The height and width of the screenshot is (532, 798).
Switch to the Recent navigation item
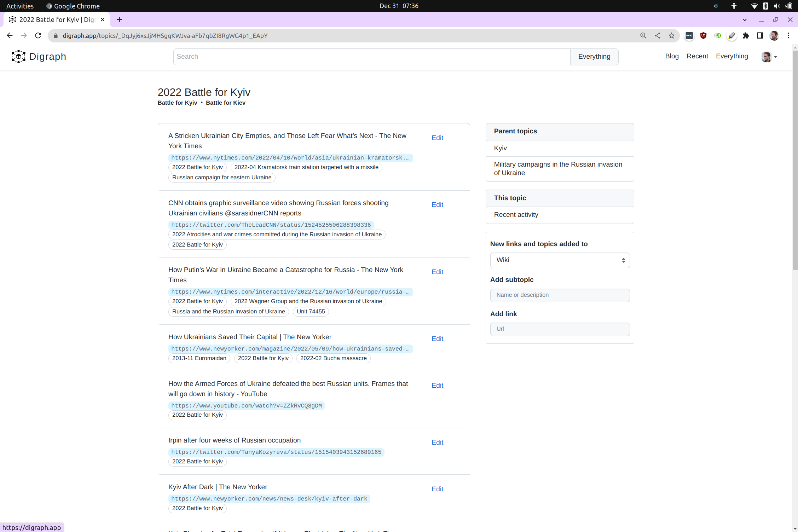click(x=697, y=56)
